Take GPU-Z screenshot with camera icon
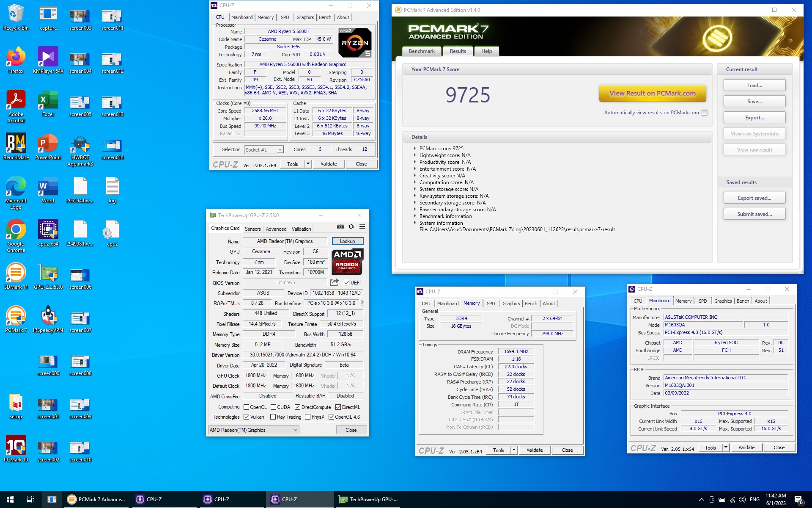Viewport: 812px width, 508px height. point(340,227)
